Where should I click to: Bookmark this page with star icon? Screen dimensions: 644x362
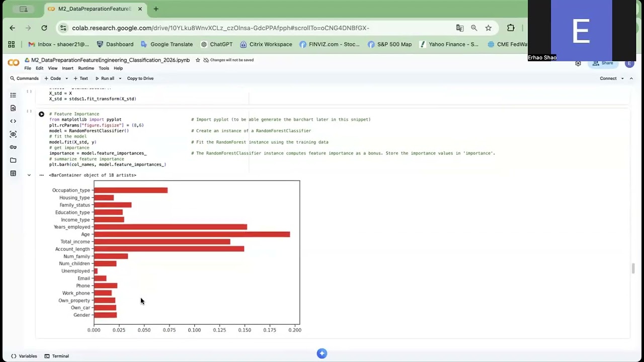coord(488,28)
